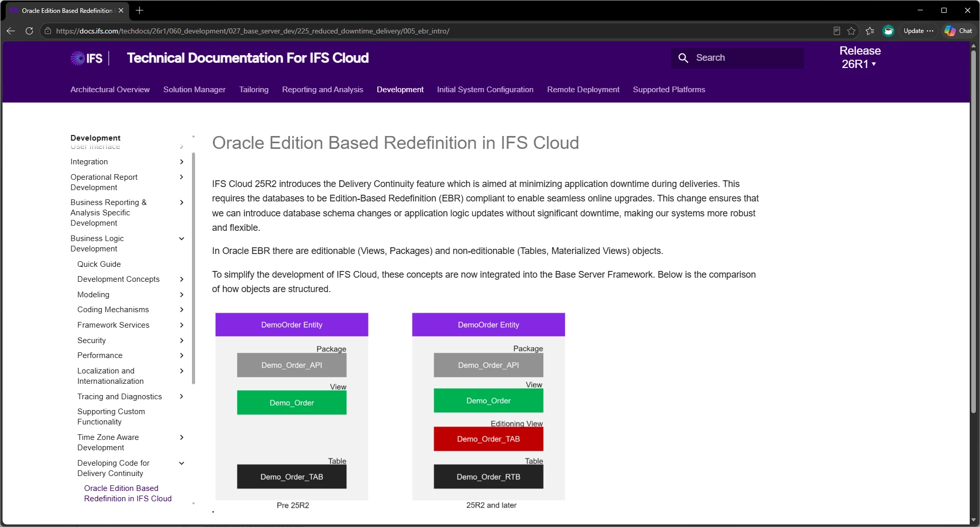Click the page heading Oracle Edition Based Redefinition
Screen dimensions: 980x527
click(x=395, y=143)
